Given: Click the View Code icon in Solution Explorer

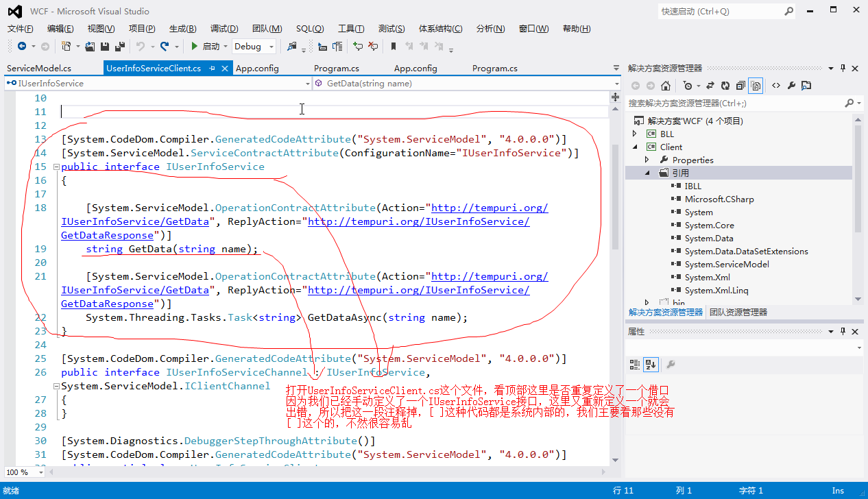Looking at the screenshot, I should pyautogui.click(x=775, y=86).
